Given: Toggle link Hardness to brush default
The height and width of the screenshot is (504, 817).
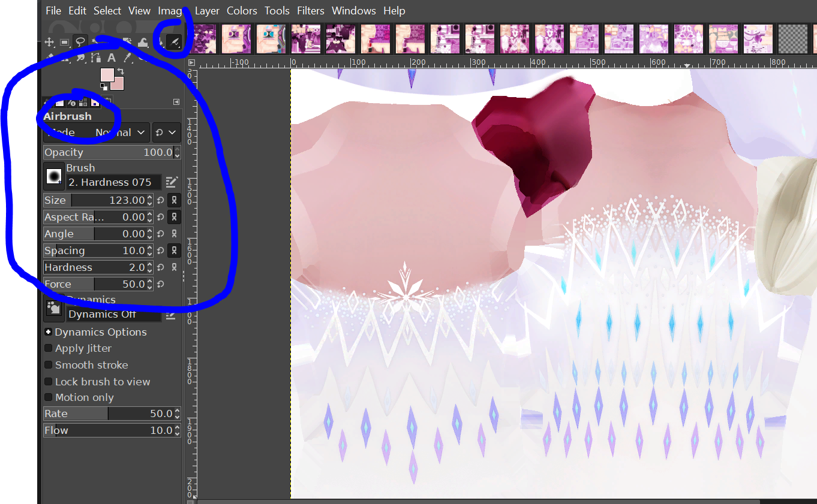Looking at the screenshot, I should click(x=174, y=267).
